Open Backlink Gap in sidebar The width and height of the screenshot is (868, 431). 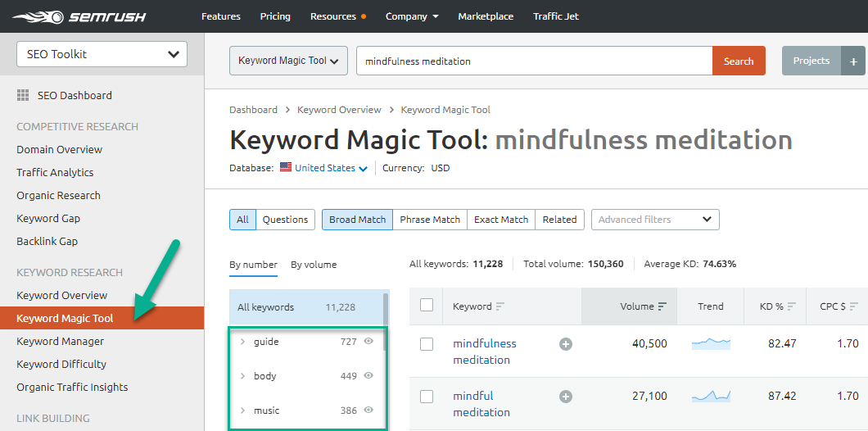tap(47, 242)
